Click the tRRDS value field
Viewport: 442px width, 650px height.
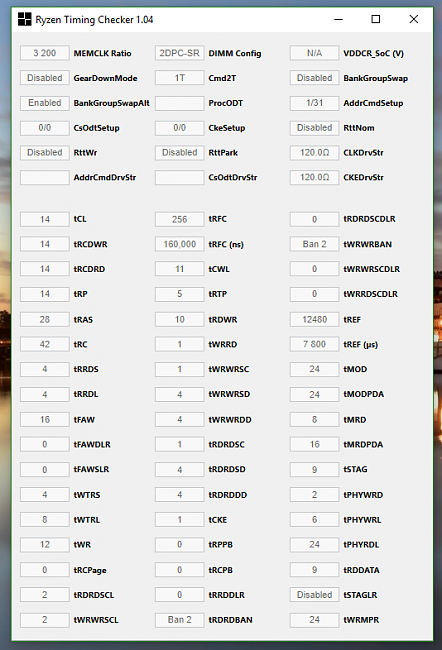point(45,369)
